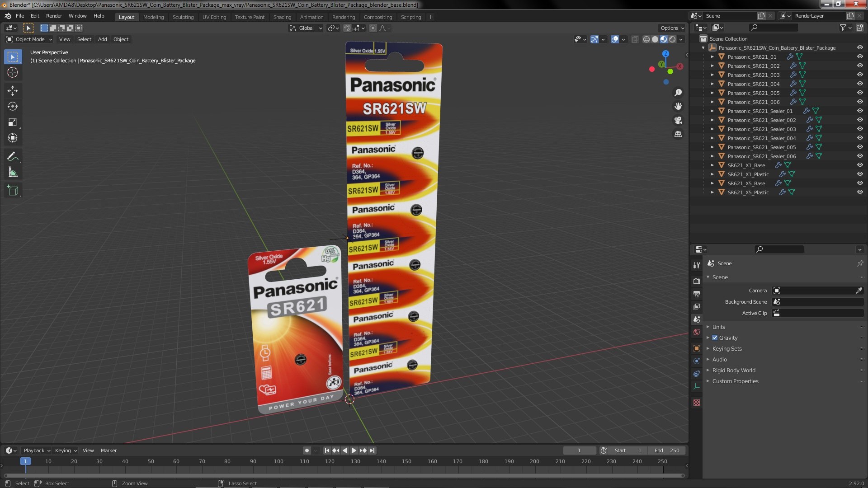Select the Scale tool

coord(13,122)
